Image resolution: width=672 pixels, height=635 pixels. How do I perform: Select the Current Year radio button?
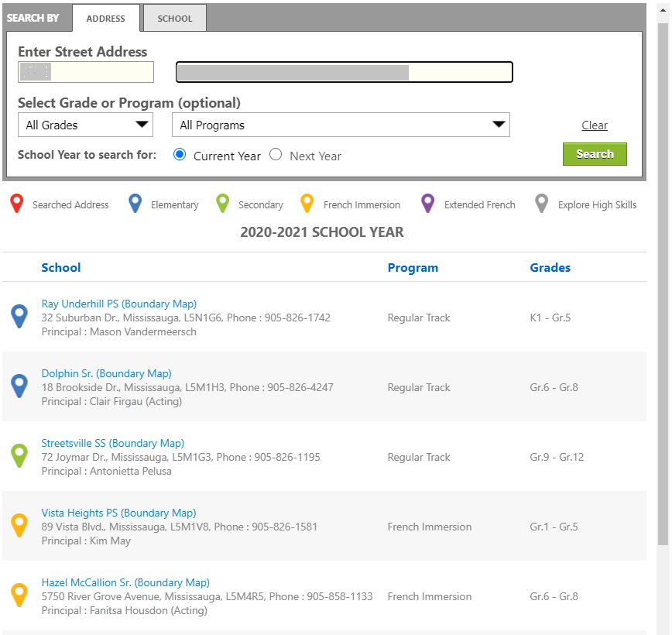[x=180, y=154]
